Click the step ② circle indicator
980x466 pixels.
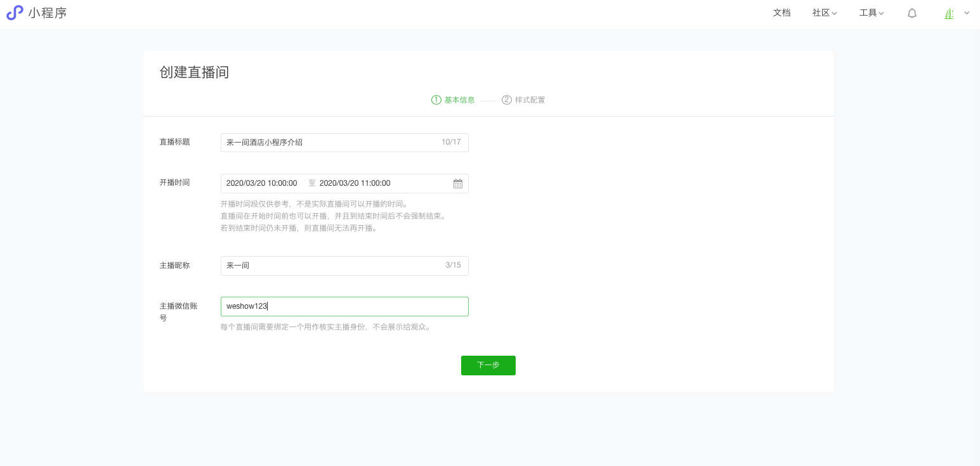click(507, 100)
